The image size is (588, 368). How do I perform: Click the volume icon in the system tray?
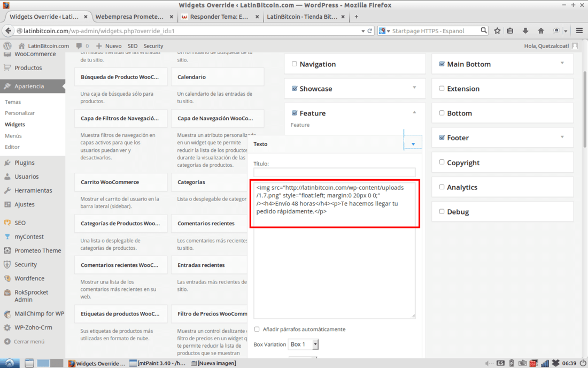pos(489,363)
